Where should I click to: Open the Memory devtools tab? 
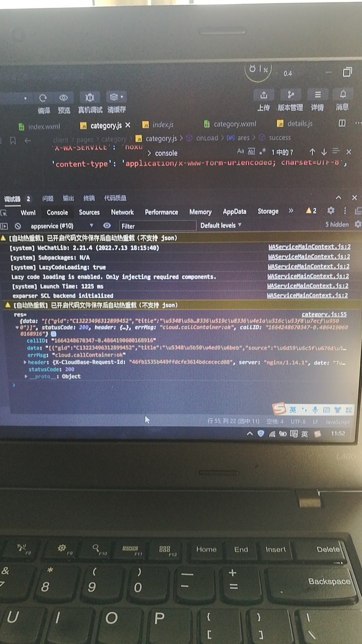200,212
